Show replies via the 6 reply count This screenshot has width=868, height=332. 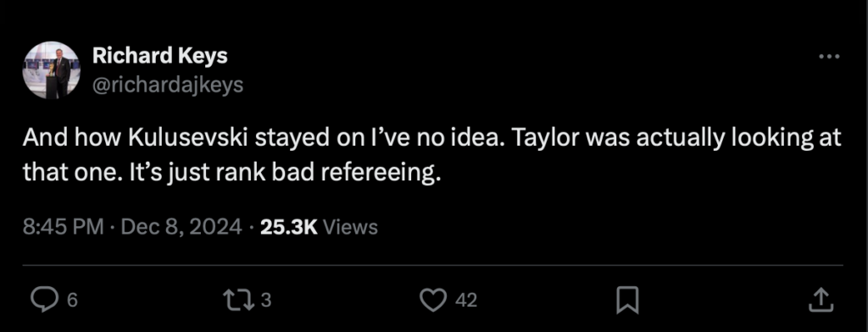pyautogui.click(x=73, y=301)
